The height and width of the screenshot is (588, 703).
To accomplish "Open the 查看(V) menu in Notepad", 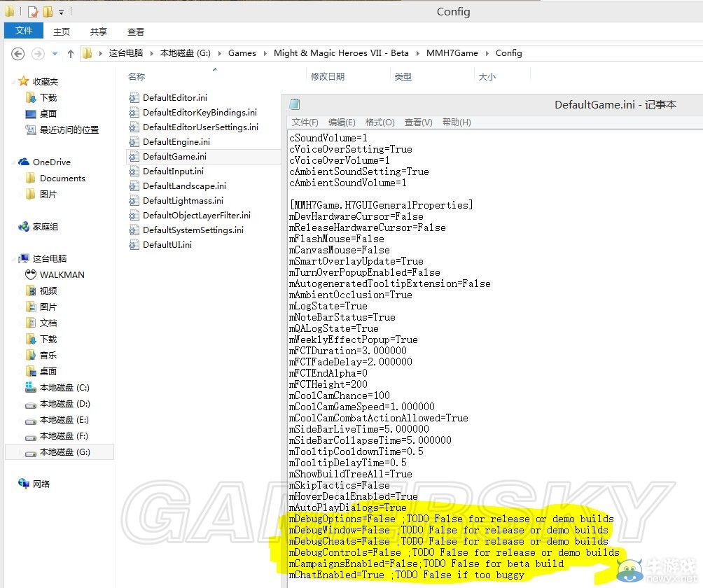I will (418, 122).
